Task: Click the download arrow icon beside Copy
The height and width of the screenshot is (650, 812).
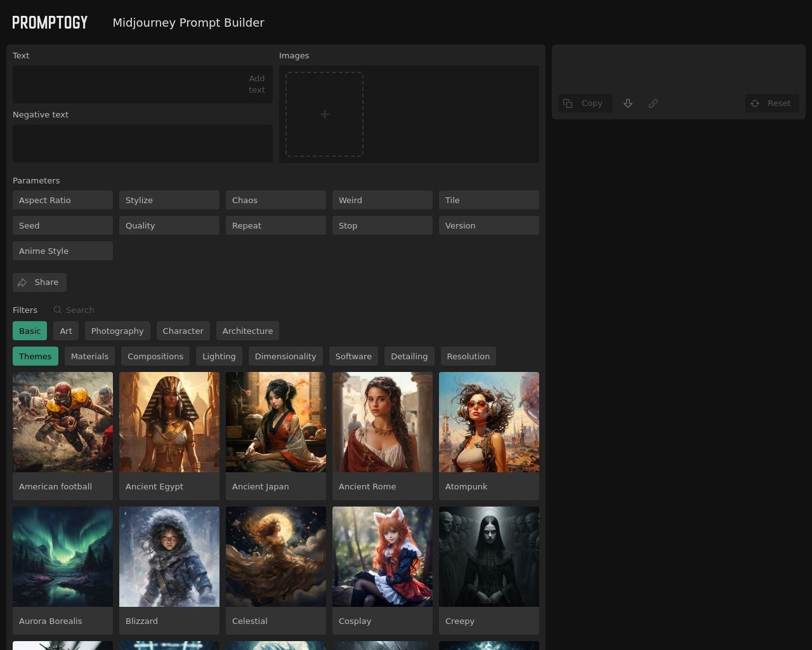Action: [628, 103]
